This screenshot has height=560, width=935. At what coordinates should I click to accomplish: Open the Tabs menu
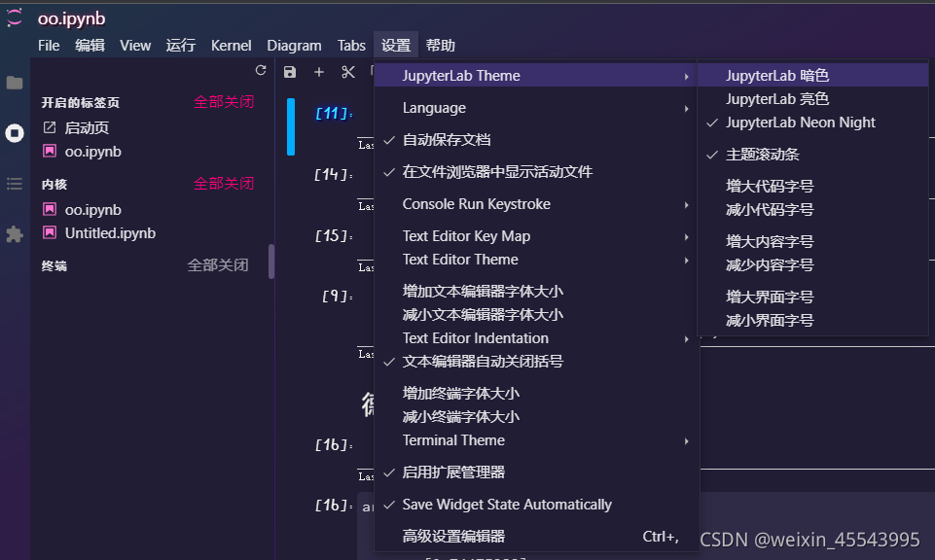click(351, 46)
